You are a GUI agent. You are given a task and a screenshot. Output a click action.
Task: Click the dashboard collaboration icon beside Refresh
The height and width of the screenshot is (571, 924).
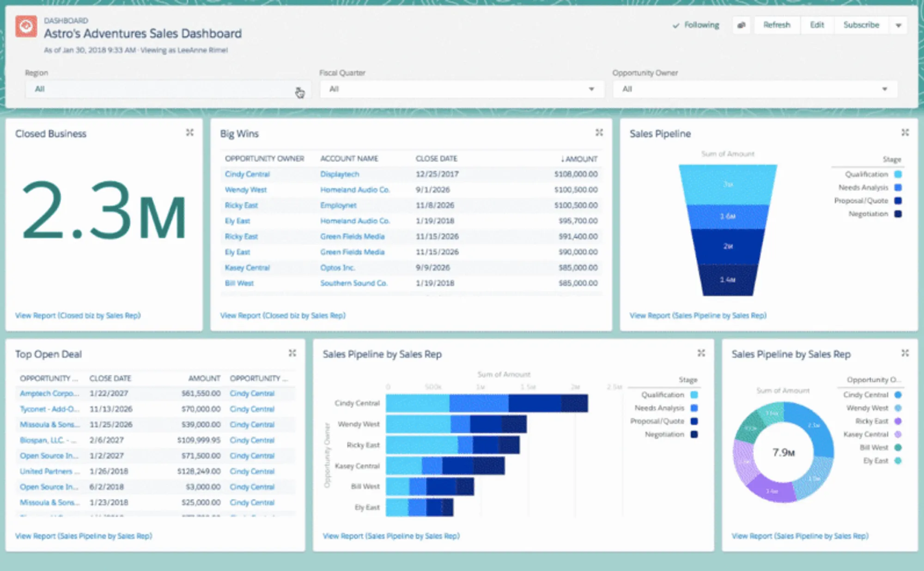click(x=741, y=25)
